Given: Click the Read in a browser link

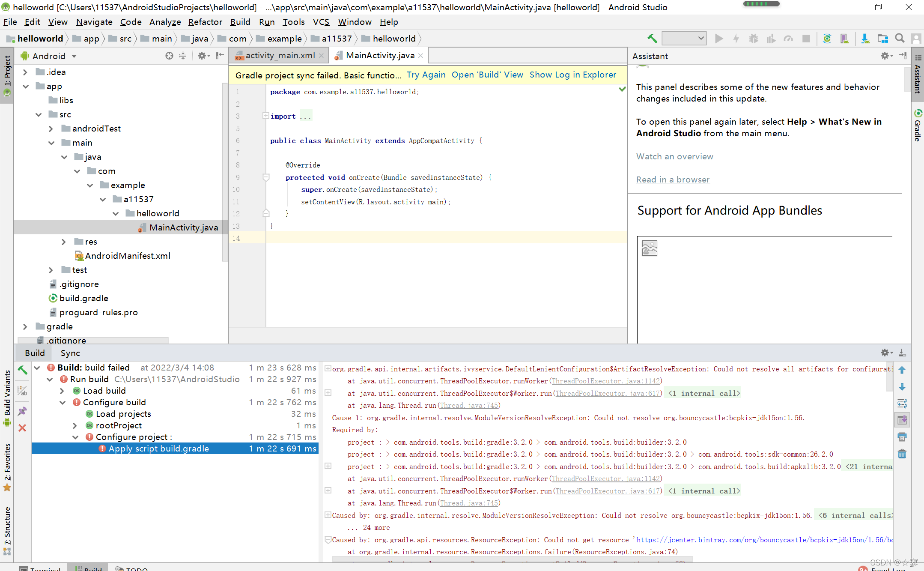Looking at the screenshot, I should [673, 179].
